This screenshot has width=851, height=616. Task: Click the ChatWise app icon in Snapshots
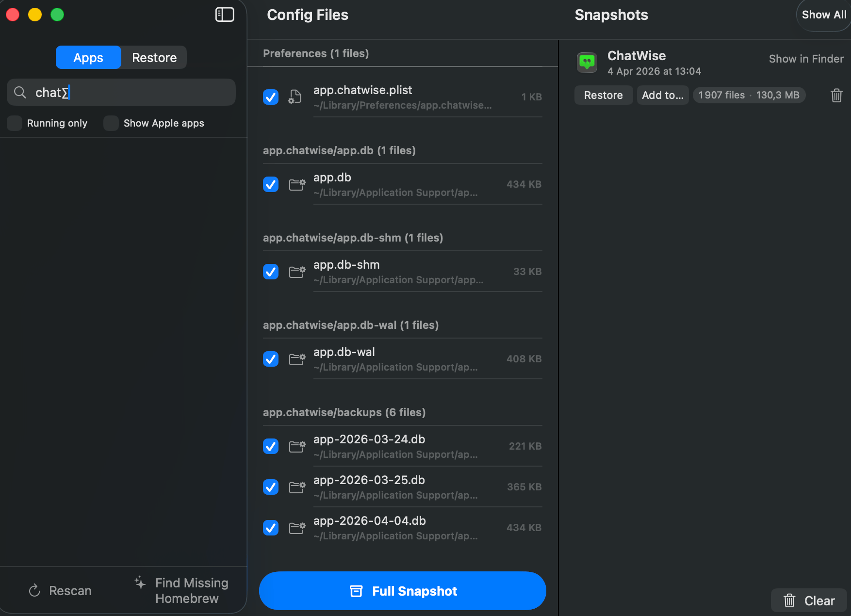587,62
